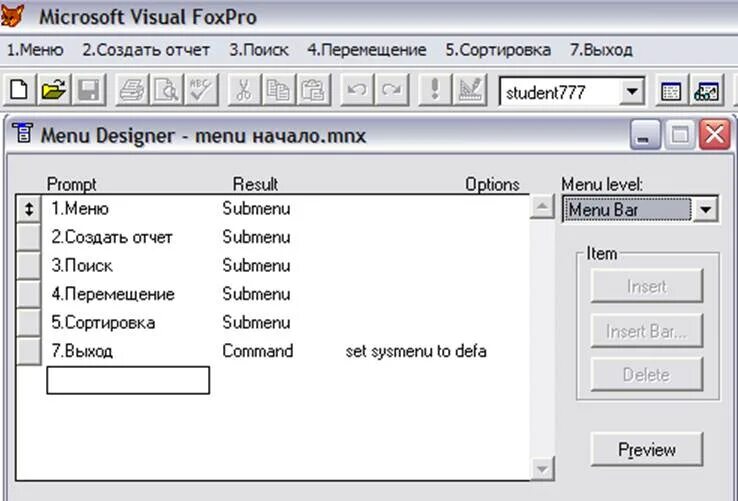Viewport: 738px width, 501px height.
Task: Click the Modify Form toolbar icon
Action: 469,89
